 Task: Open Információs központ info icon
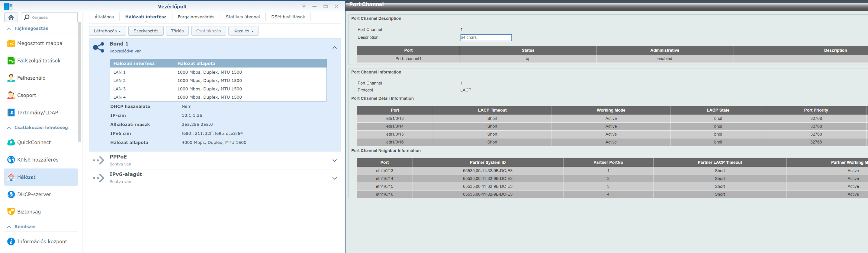point(11,242)
